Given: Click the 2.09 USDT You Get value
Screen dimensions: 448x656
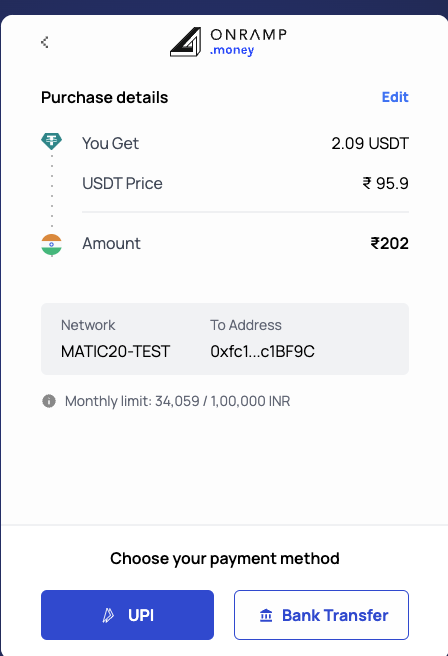Looking at the screenshot, I should (370, 144).
